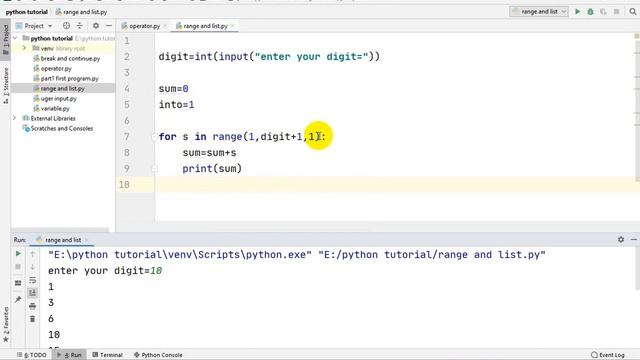Fold the for loop at line 7
The width and height of the screenshot is (640, 360).
(x=155, y=137)
